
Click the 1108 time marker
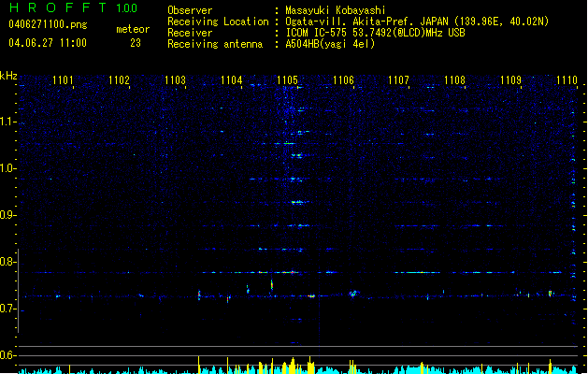[x=454, y=80]
